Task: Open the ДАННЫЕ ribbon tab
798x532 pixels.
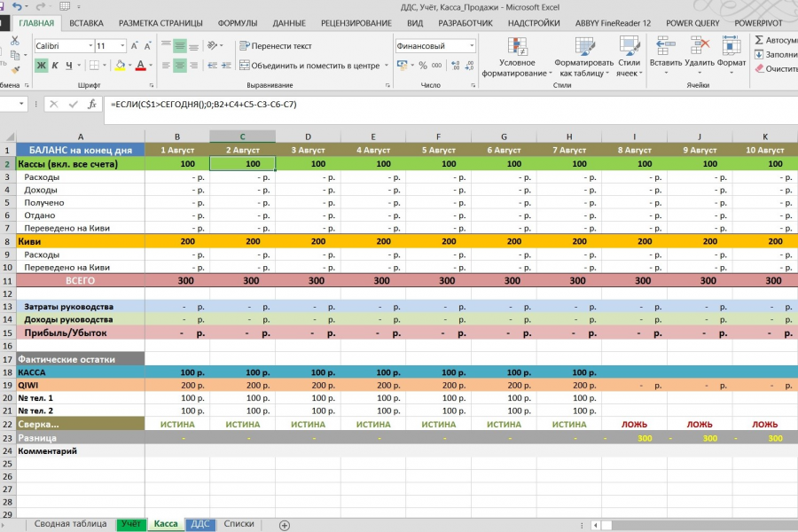Action: (x=289, y=23)
